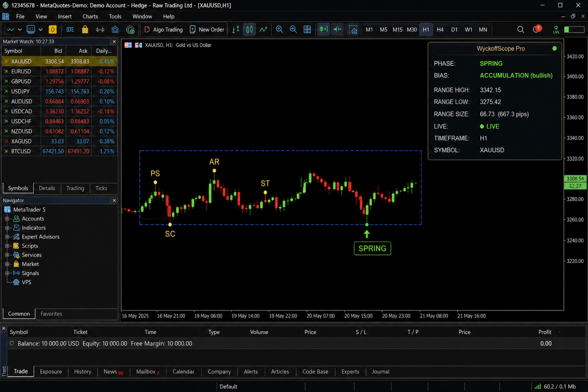This screenshot has height=392, width=588.
Task: Click the Default profile in status bar
Action: (228, 387)
